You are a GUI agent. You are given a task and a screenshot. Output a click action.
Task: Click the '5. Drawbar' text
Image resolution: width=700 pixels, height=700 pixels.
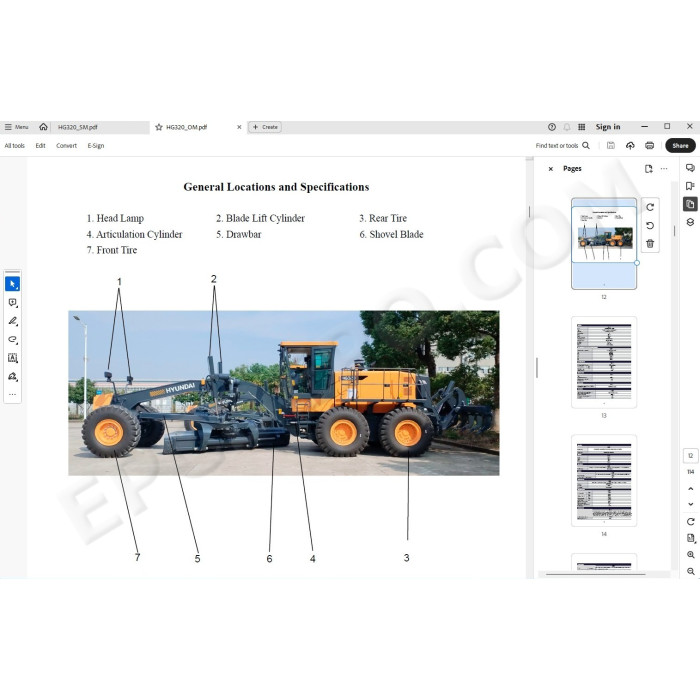click(x=238, y=234)
